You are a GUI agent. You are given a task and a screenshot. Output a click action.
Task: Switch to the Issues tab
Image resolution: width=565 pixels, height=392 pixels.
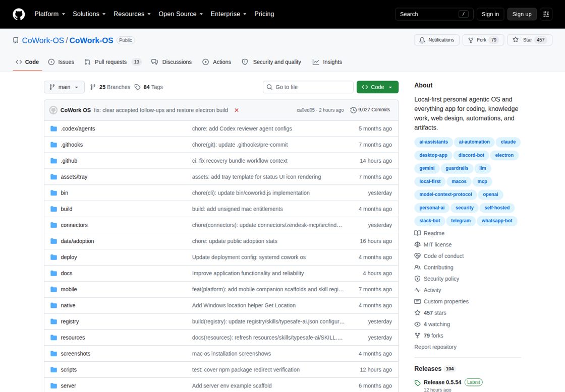61,62
